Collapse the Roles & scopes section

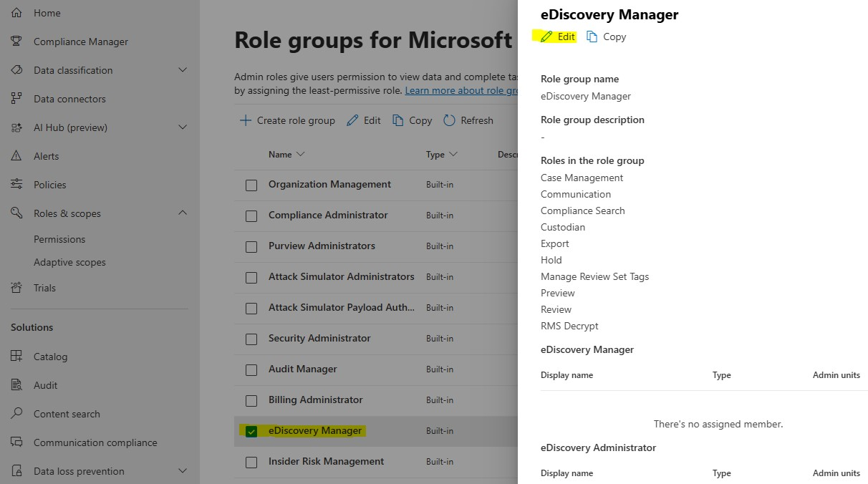tap(183, 213)
